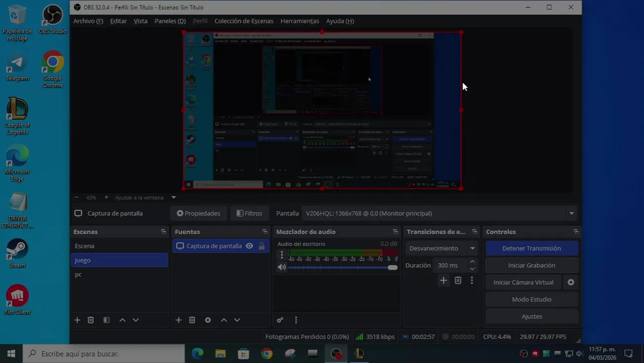
Task: Zoom out preview with minus icon
Action: coord(77,198)
